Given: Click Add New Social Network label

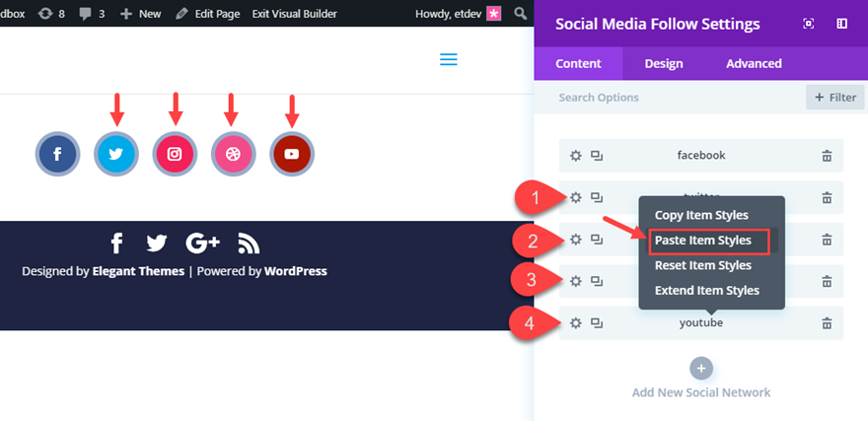Looking at the screenshot, I should (x=701, y=392).
